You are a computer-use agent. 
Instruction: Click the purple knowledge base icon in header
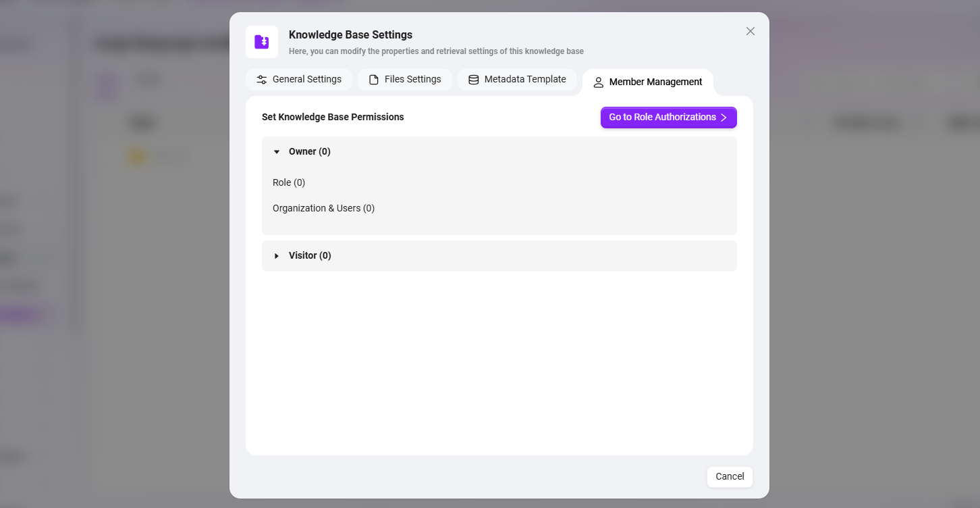[x=262, y=42]
